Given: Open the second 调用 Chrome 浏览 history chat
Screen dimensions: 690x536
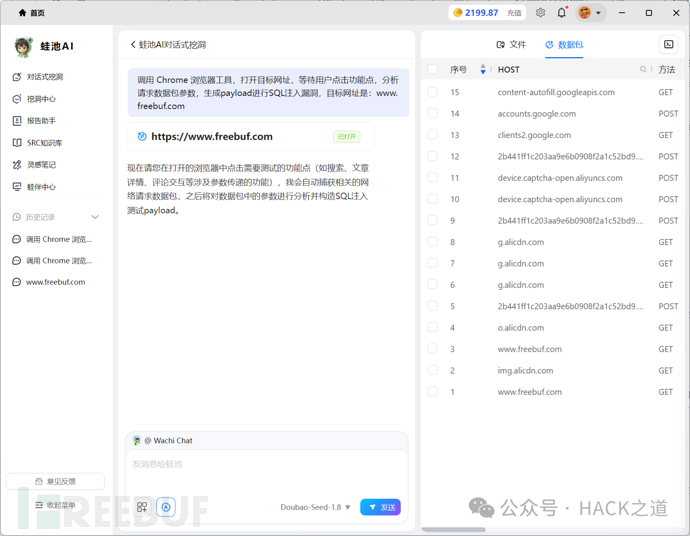Looking at the screenshot, I should 53,261.
